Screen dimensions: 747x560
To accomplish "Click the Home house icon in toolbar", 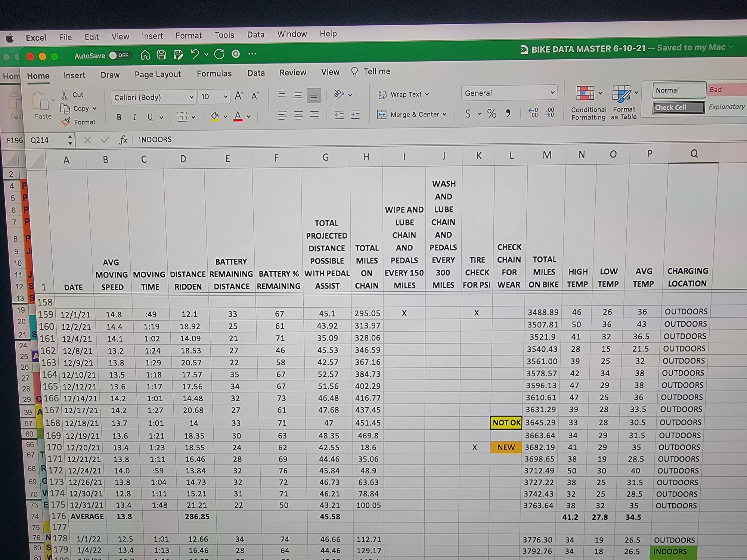I will (x=145, y=55).
